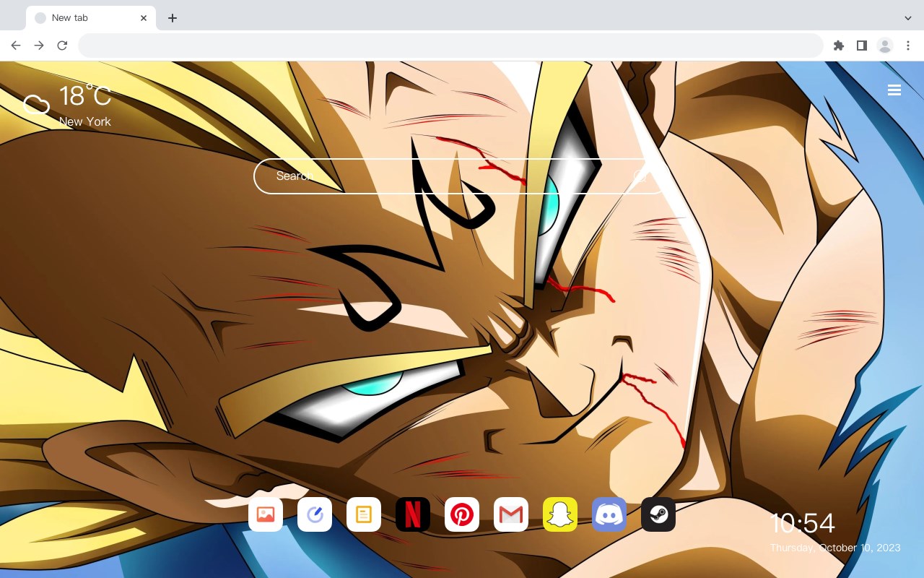Click the search magnifier icon
924x578 pixels.
tap(640, 176)
